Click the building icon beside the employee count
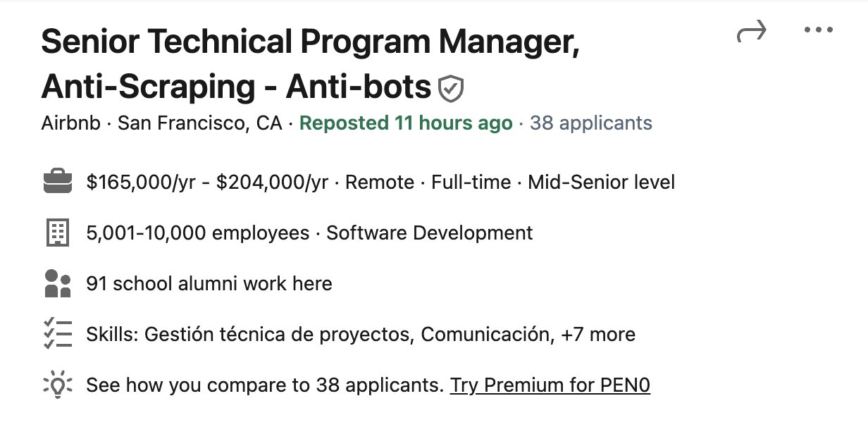The width and height of the screenshot is (868, 427). 58,233
